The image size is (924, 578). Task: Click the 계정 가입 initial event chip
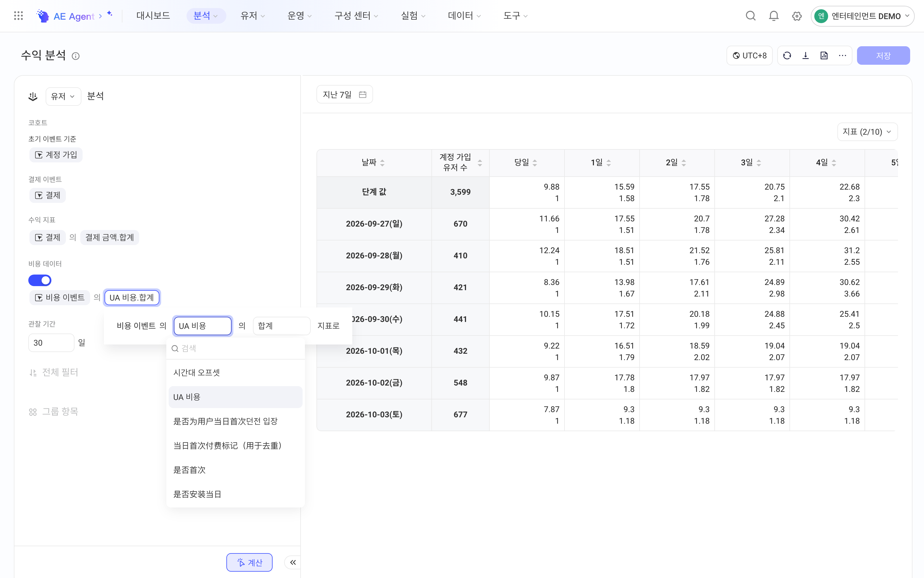(56, 155)
